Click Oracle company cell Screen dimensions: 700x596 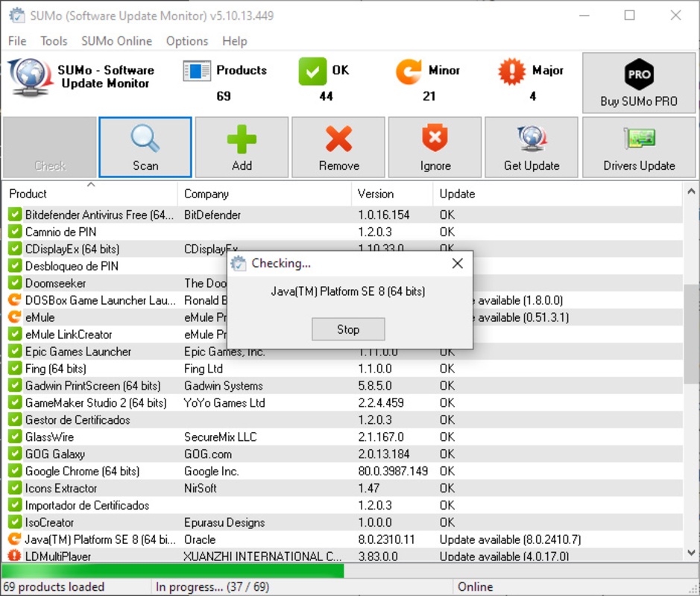pyautogui.click(x=200, y=540)
